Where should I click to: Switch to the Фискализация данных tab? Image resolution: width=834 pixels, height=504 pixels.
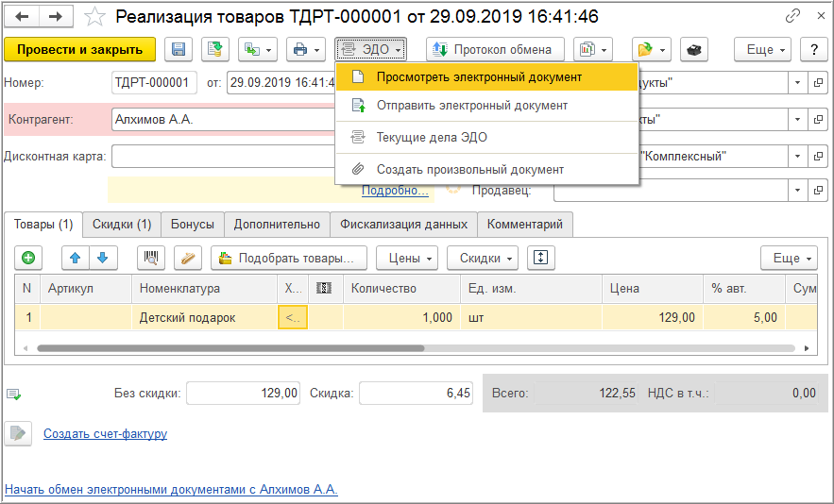pyautogui.click(x=403, y=225)
